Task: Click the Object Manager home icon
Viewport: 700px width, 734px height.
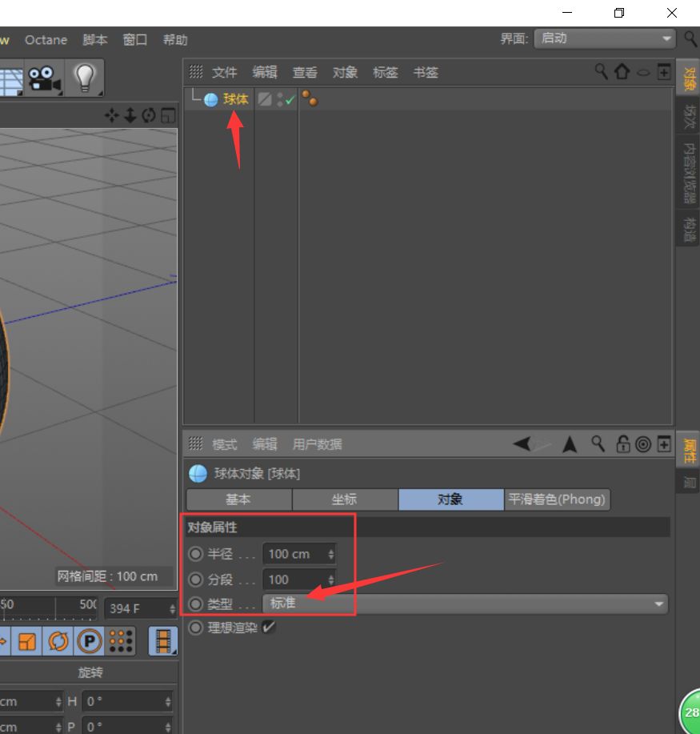Action: pyautogui.click(x=622, y=71)
